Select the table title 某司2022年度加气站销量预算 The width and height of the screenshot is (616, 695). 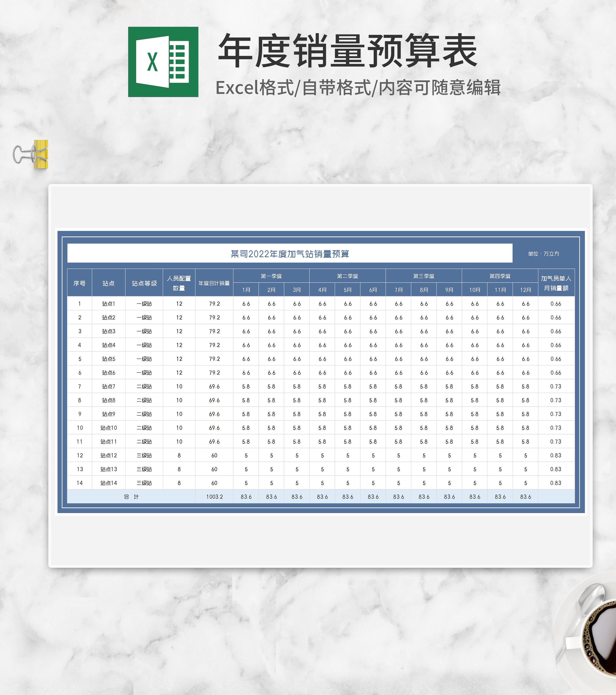click(290, 254)
